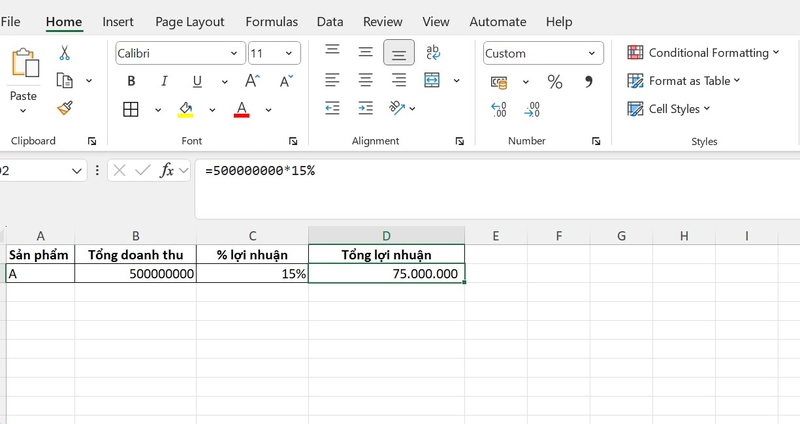Switch to Page Layout tab
This screenshot has width=800, height=424.
(x=190, y=22)
